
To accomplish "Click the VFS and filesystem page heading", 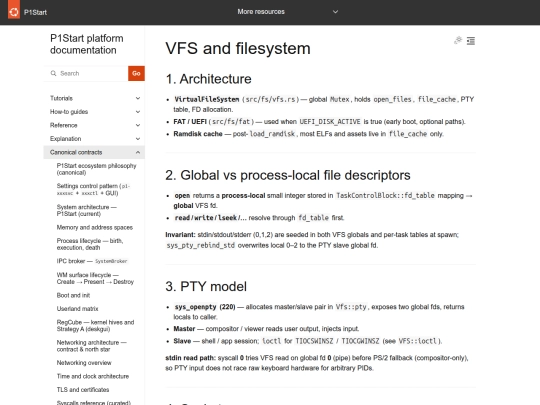I will point(238,48).
